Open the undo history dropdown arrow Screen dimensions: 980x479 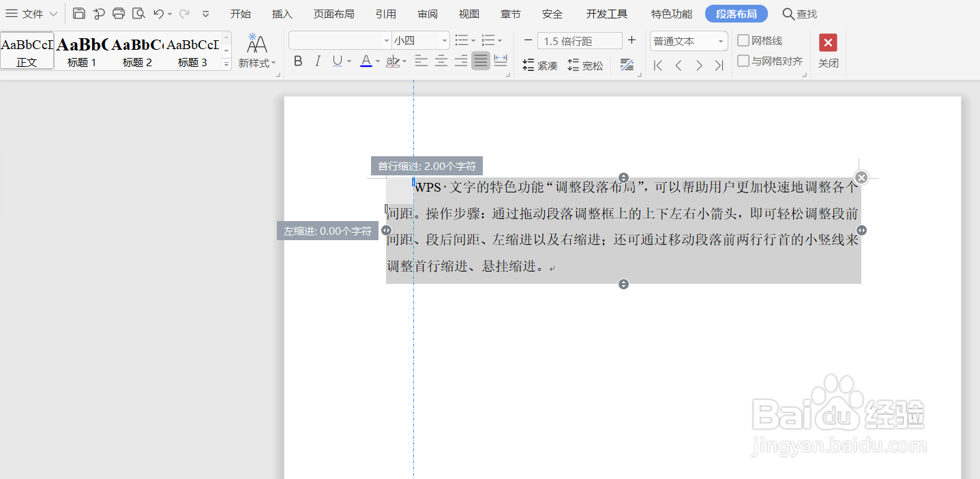170,14
